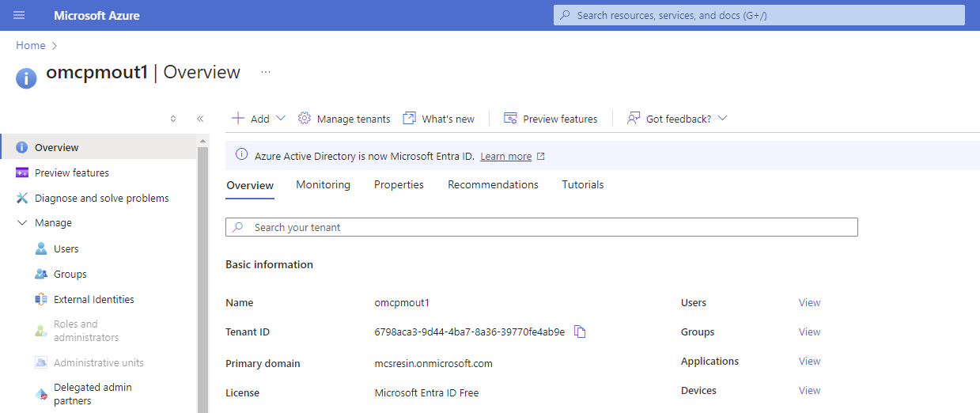This screenshot has width=980, height=413.
Task: Focus the Search resources, services, and docs box
Action: (x=759, y=15)
